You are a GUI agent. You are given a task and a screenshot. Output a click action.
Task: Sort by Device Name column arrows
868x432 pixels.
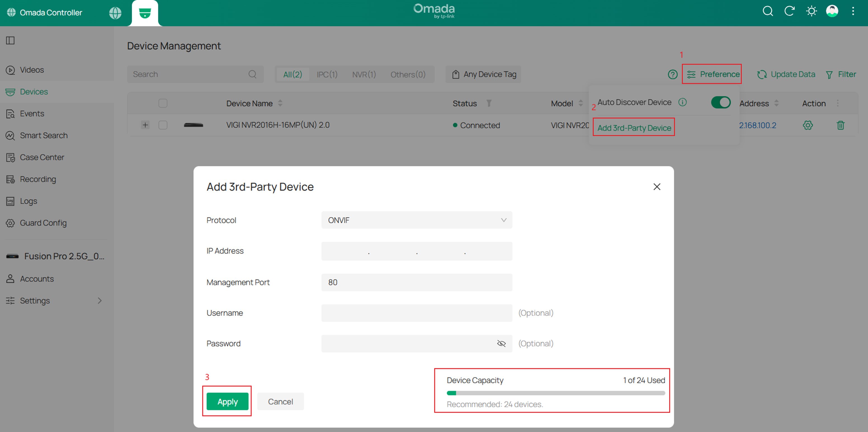[x=280, y=103]
